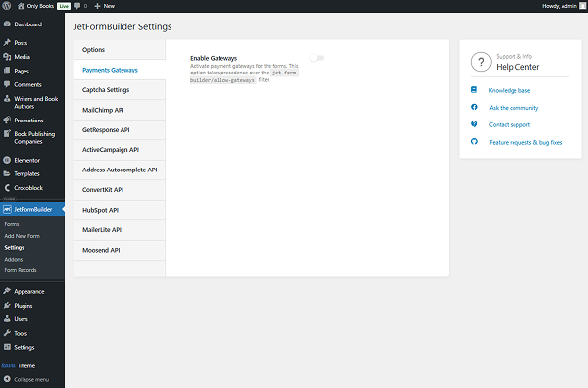Follow the Ask the community link
This screenshot has width=588, height=388.
coord(514,108)
